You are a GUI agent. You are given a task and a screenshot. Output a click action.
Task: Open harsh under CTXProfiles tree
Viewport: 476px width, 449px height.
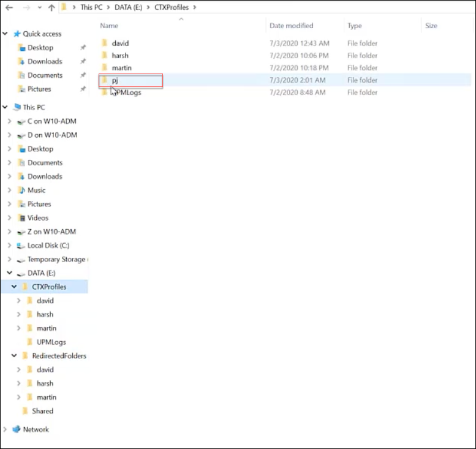click(45, 314)
